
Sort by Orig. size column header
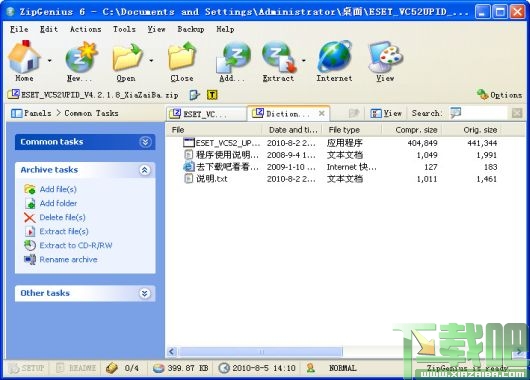point(471,130)
